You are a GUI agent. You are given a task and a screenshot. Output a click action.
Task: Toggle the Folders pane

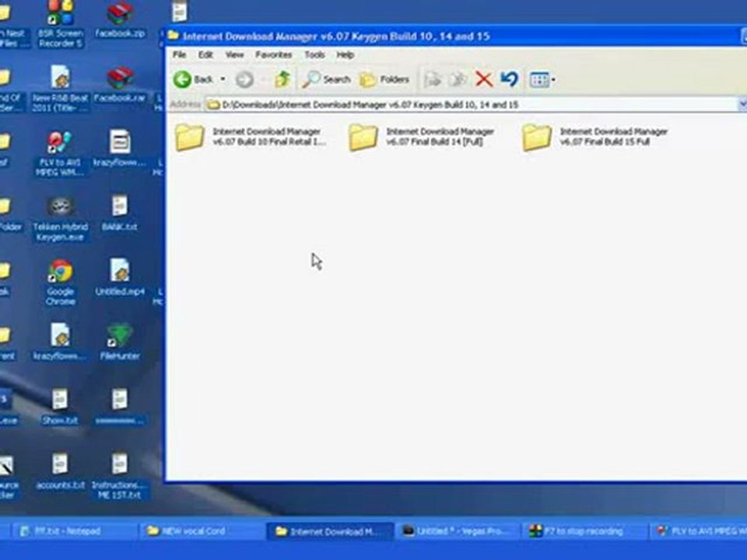pos(384,79)
